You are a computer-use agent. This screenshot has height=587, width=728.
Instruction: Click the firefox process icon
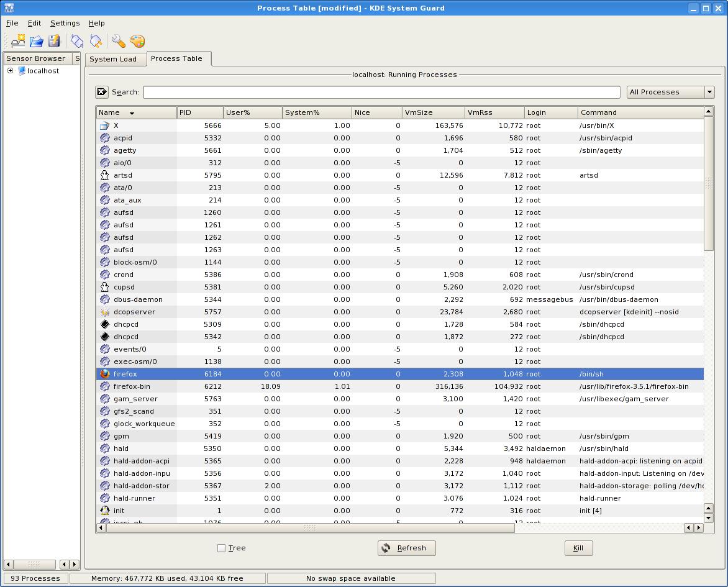click(x=105, y=374)
